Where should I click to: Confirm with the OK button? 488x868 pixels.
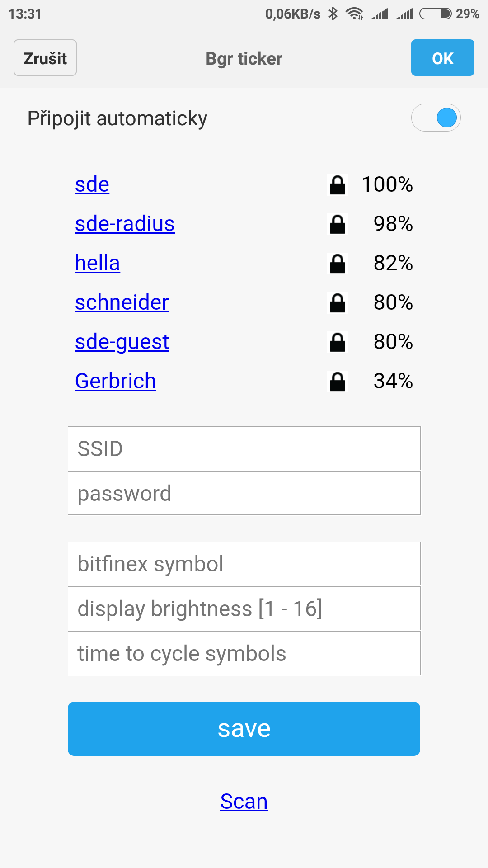[x=442, y=58]
